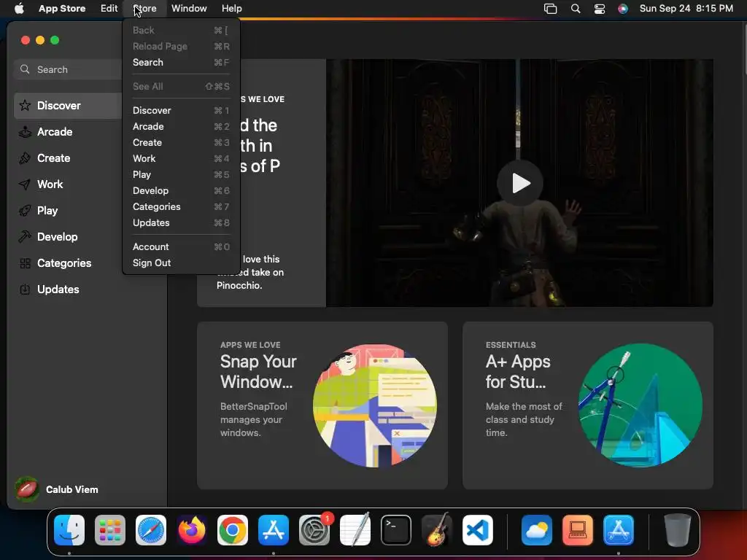Open Finder from the Dock
The width and height of the screenshot is (747, 560).
point(69,530)
